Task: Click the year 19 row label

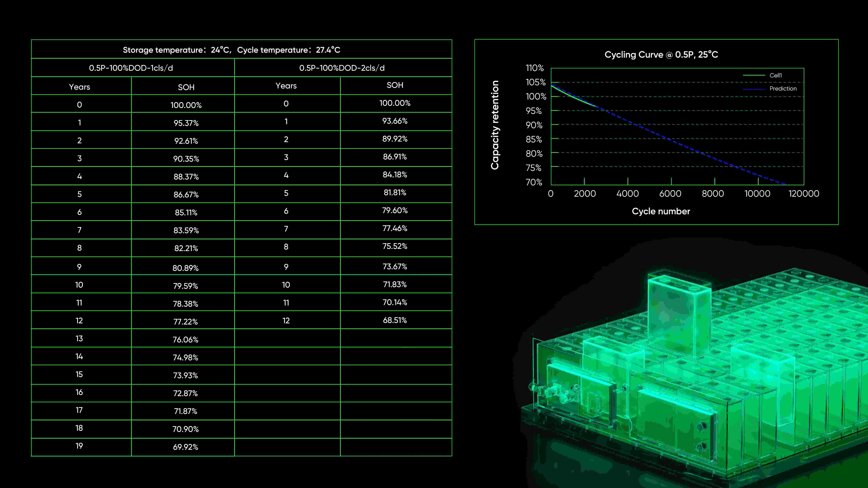Action: point(79,446)
